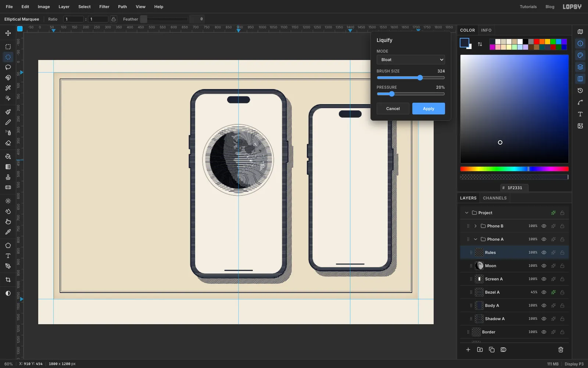Open the Liquify Mode dropdown
Image resolution: width=588 pixels, height=368 pixels.
pyautogui.click(x=411, y=60)
